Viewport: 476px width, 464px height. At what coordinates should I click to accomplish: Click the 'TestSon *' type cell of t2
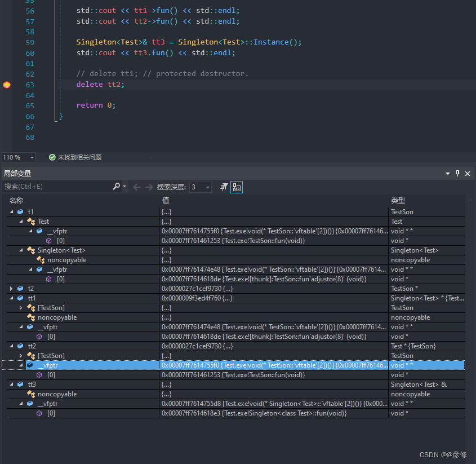[x=404, y=288]
